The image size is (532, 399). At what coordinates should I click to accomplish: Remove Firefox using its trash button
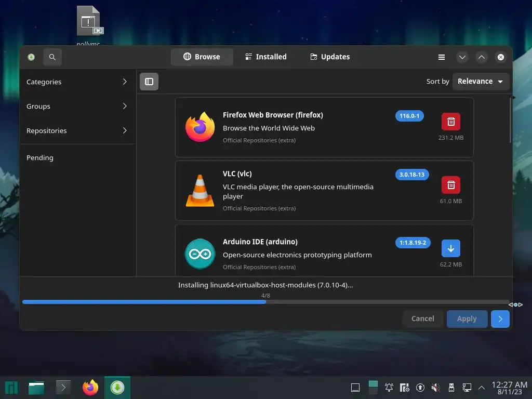[450, 122]
